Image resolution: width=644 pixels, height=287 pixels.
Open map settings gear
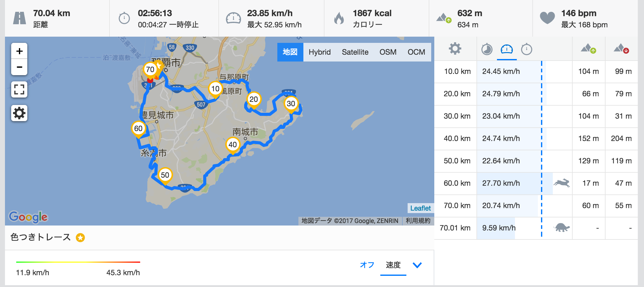(19, 113)
